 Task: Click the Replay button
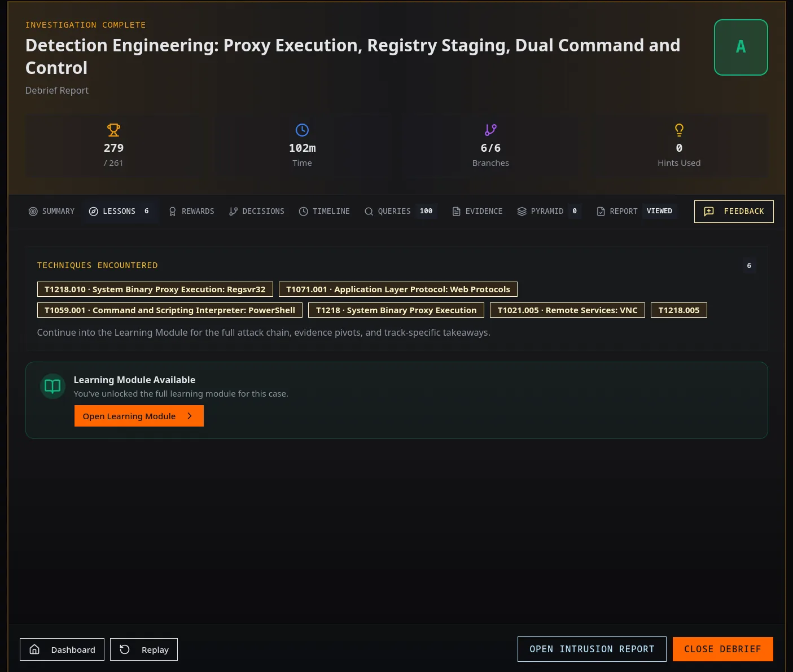(x=144, y=649)
